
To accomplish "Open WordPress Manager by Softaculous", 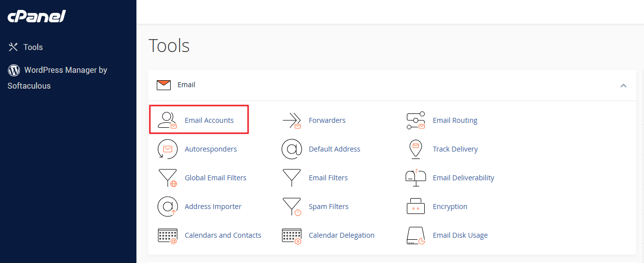I will click(58, 78).
